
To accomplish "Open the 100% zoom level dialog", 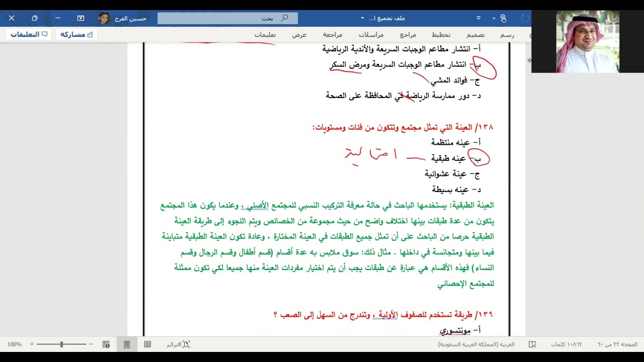I will [14, 344].
